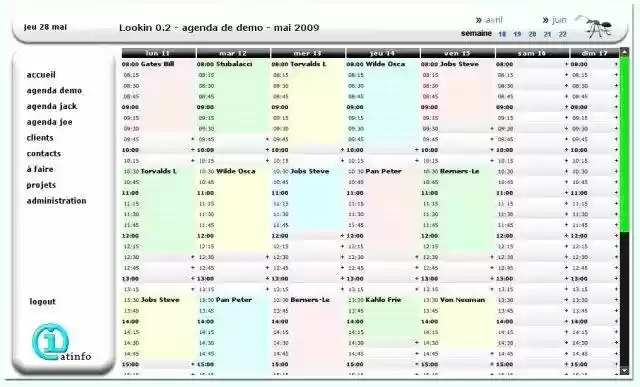Viewport: 640px width, 387px height.
Task: Click scrollbar up arrow
Action: point(624,52)
